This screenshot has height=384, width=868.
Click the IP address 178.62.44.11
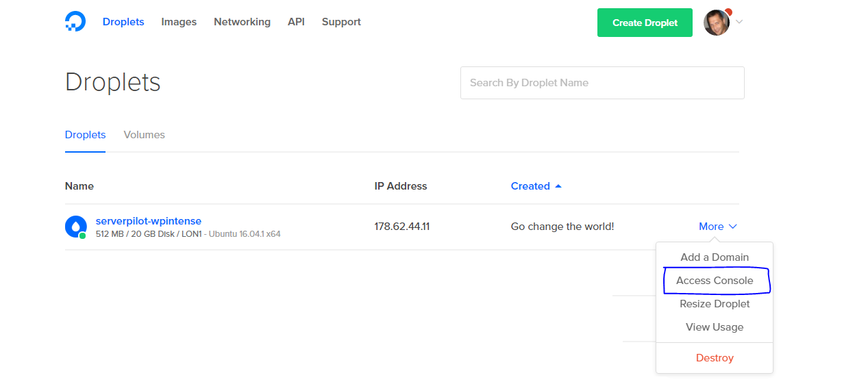pos(402,227)
